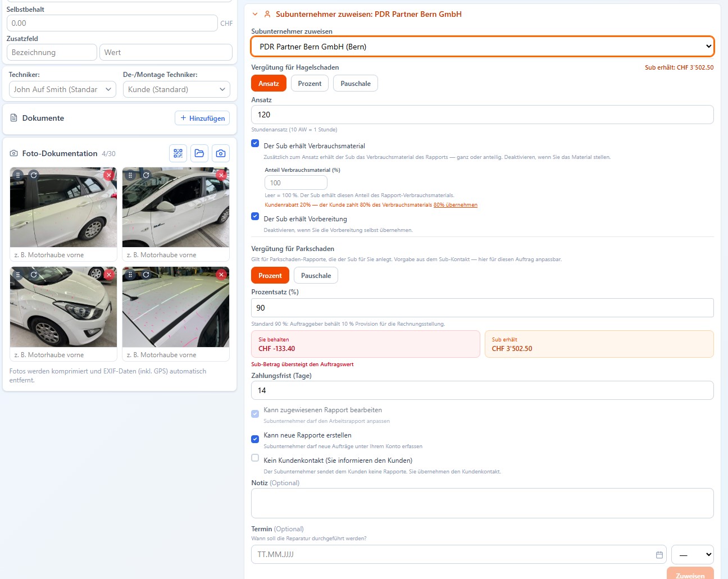
Task: Rotate the roof photo
Action: coord(146,275)
